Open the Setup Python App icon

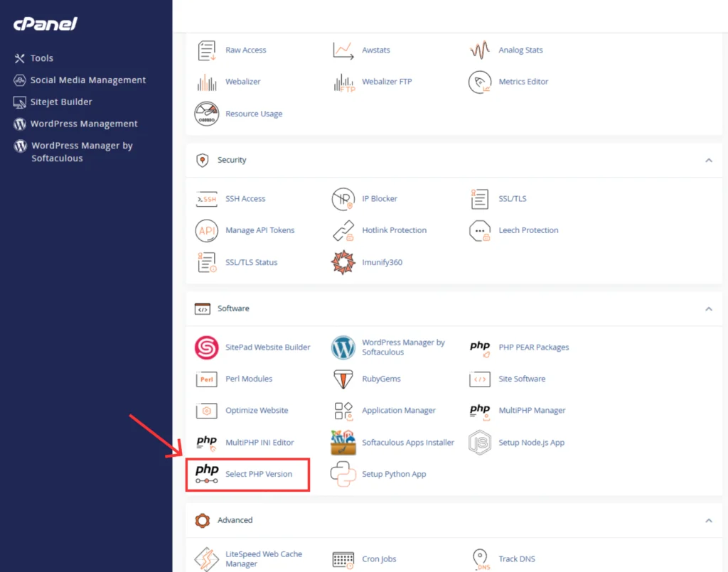(343, 474)
